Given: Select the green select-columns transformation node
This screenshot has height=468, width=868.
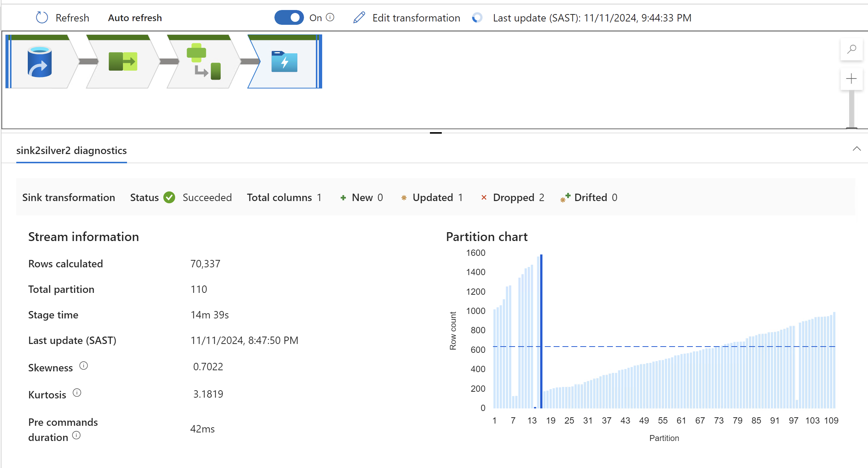Looking at the screenshot, I should coord(123,61).
